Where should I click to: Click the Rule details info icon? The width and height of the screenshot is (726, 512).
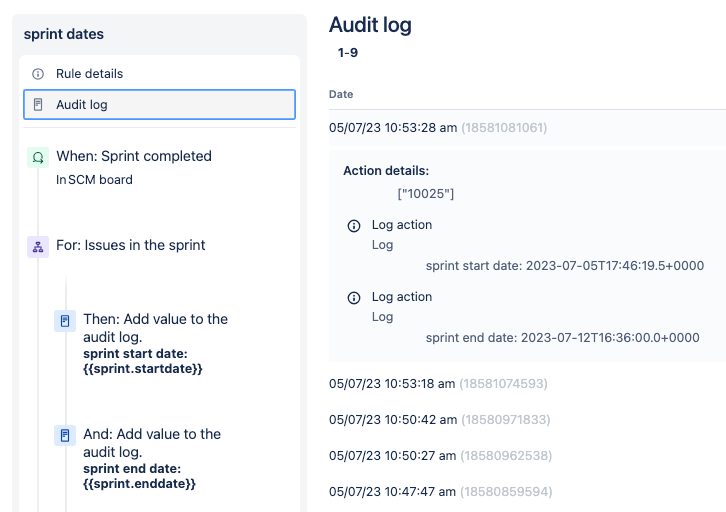tap(38, 74)
